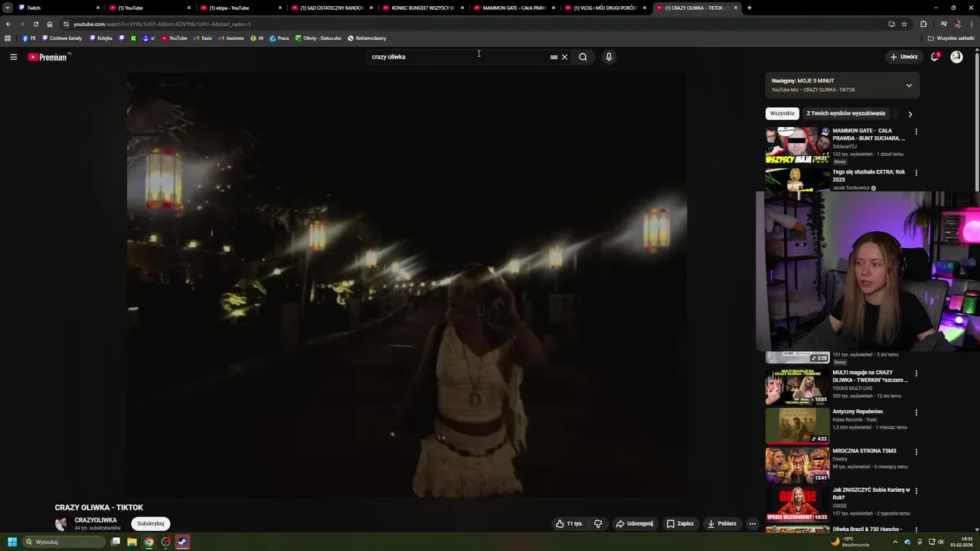Bookmark this page with star icon

tap(904, 24)
